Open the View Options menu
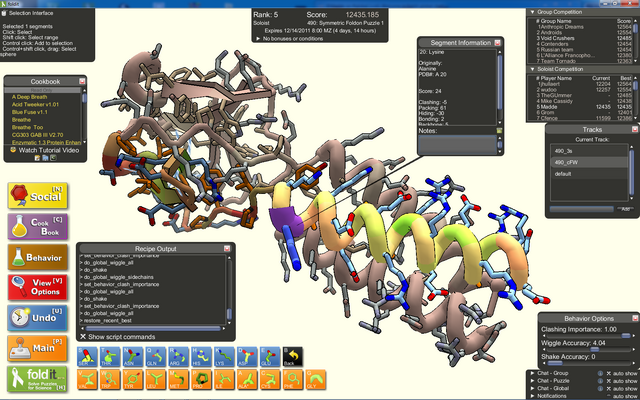 [x=38, y=287]
